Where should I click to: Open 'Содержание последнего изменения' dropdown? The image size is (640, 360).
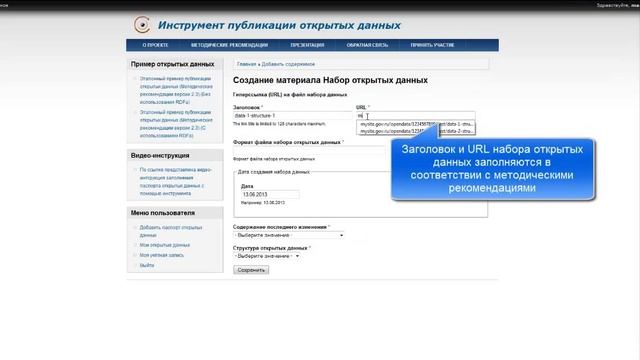[289, 235]
